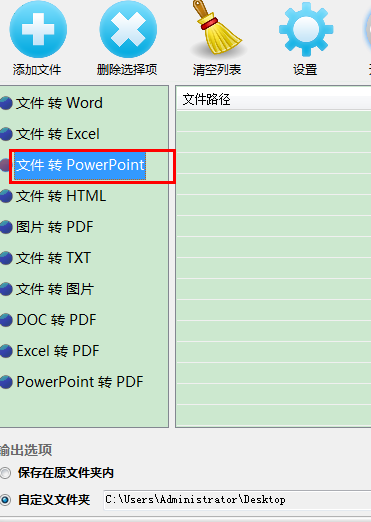Click the Delete Selected X icon
The image size is (371, 522).
pyautogui.click(x=128, y=29)
